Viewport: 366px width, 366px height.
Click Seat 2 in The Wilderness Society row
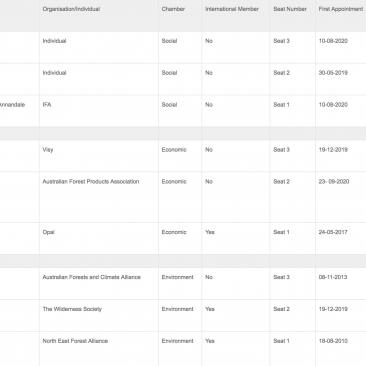(x=282, y=309)
